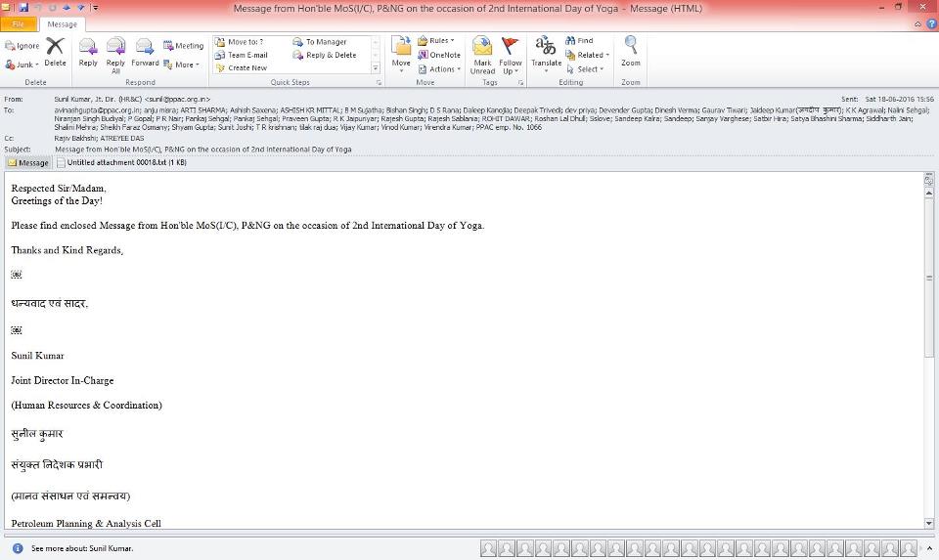Click the Help question mark icon
Screen dimensions: 939x560
[x=929, y=23]
